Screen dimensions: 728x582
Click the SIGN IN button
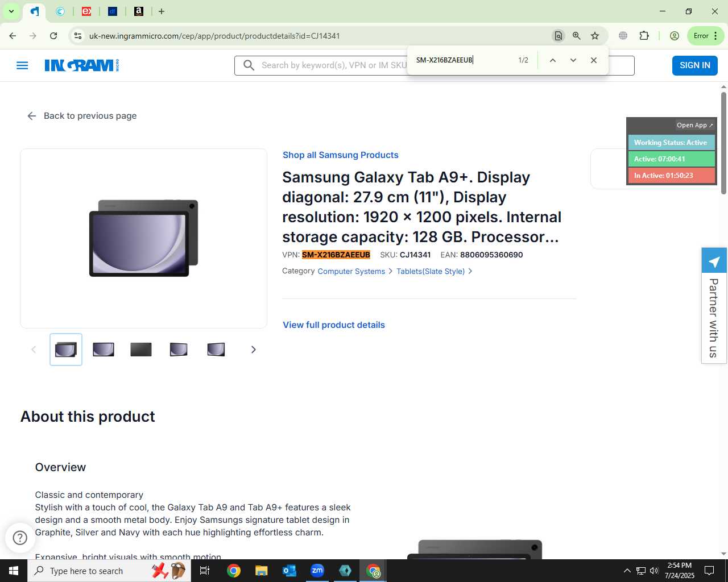pyautogui.click(x=695, y=65)
